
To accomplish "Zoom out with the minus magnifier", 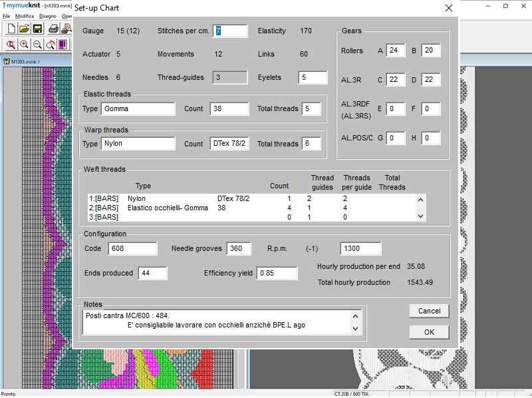I will coord(38,45).
